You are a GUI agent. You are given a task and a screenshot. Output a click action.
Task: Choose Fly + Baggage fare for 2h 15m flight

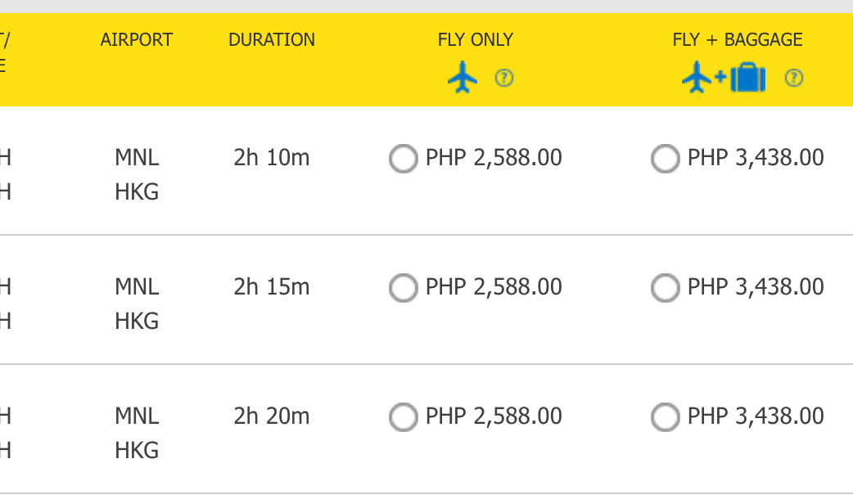tap(665, 288)
